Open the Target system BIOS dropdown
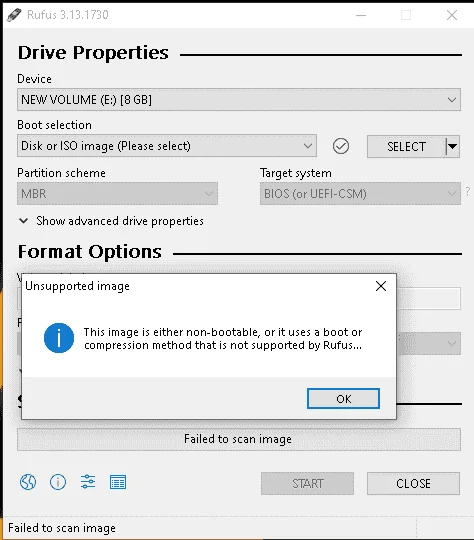The height and width of the screenshot is (540, 474). 360,194
